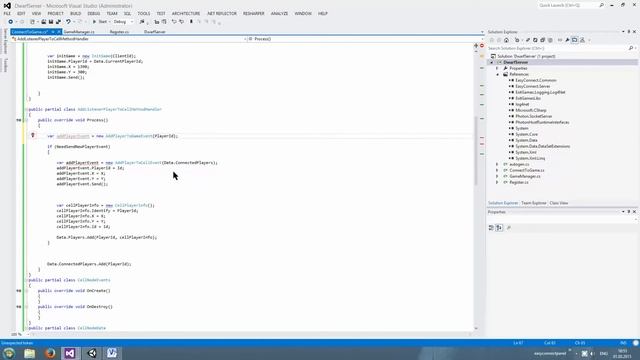Open the class navigation dropdown AddListenerPlayerToCellMethodHandler

coord(129,39)
